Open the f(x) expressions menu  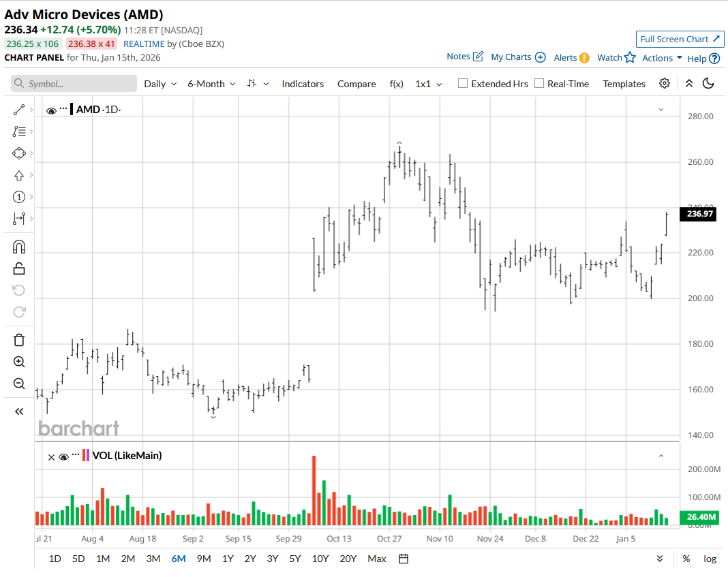click(396, 84)
